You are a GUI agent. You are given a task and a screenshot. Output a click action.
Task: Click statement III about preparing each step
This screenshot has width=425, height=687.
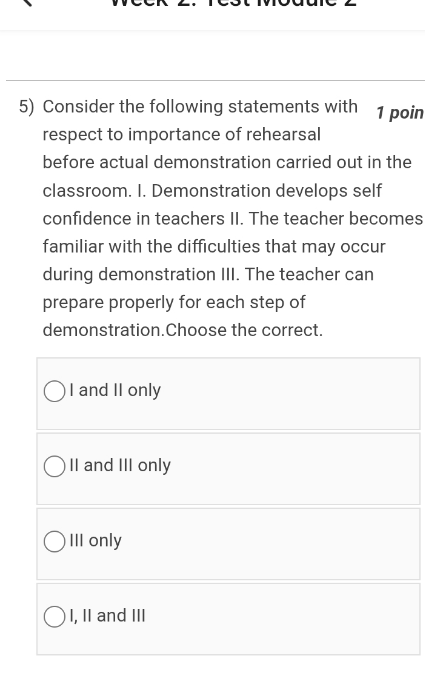[x=208, y=302]
